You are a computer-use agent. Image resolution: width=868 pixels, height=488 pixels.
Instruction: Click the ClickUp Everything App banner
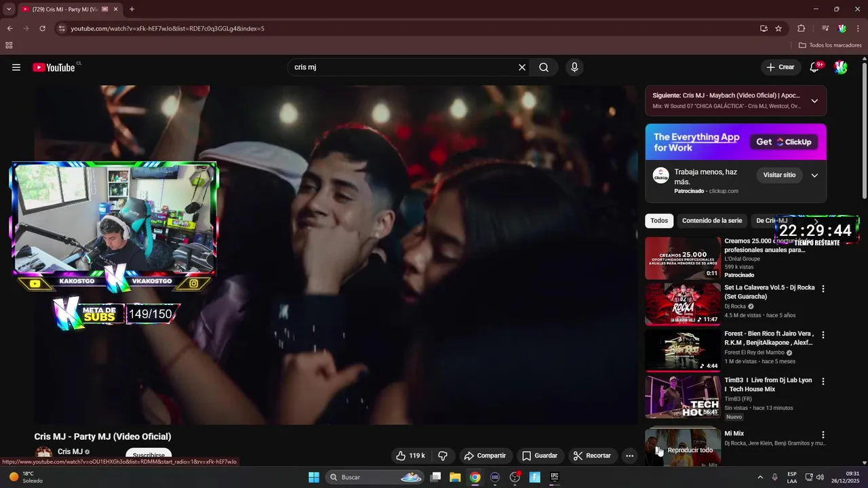pyautogui.click(x=736, y=142)
